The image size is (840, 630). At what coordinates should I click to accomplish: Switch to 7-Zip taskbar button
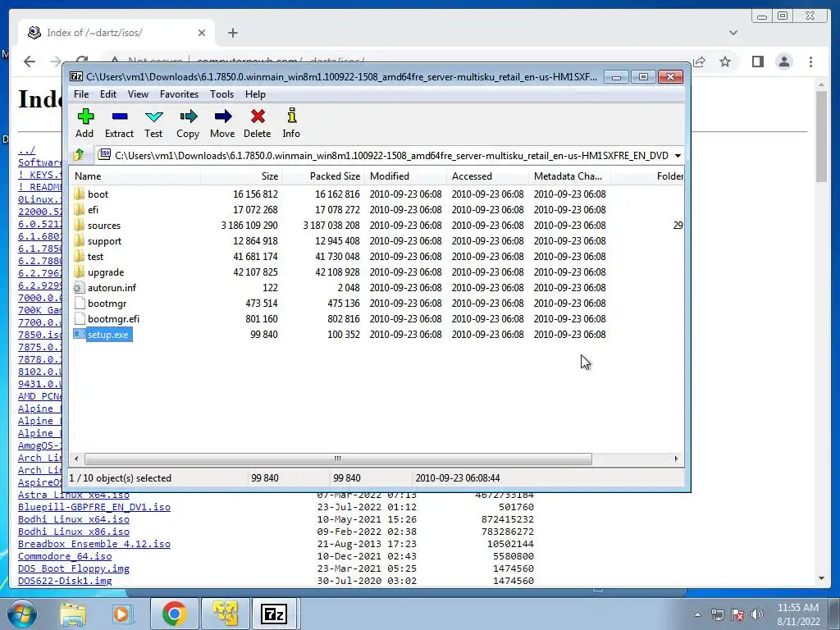tap(274, 614)
